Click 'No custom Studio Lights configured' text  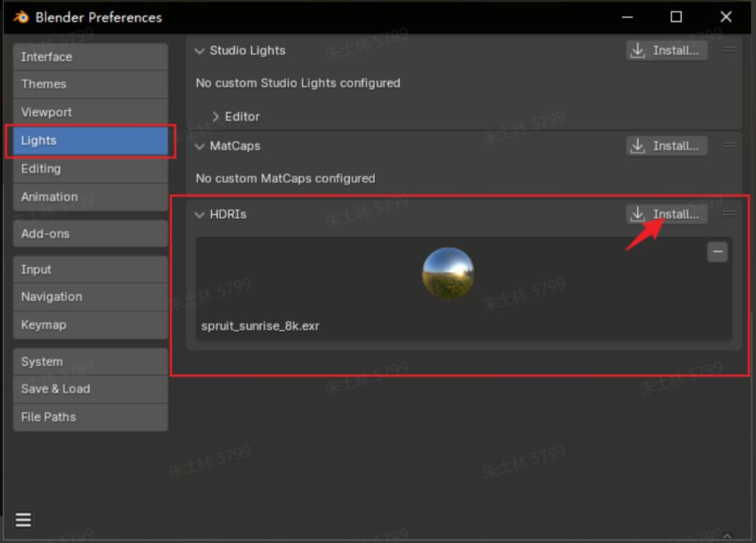[298, 83]
